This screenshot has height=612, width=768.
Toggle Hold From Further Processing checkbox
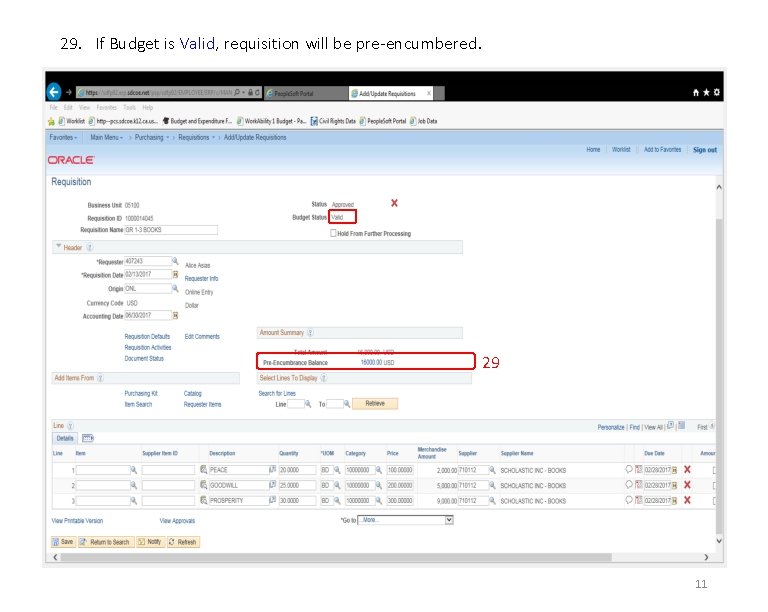click(333, 233)
